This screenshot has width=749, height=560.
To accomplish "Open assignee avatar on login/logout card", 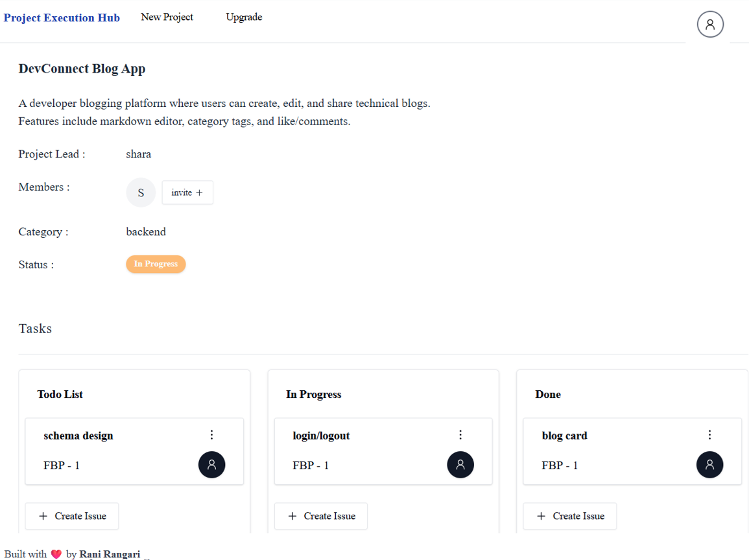I will point(460,465).
